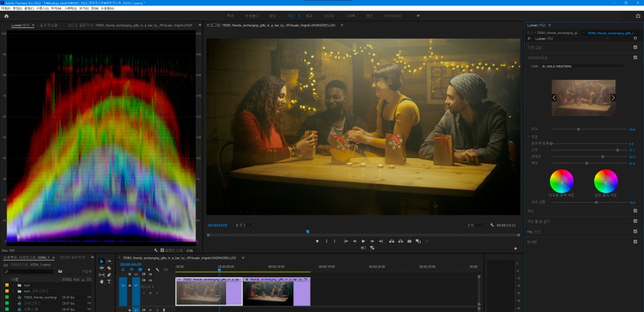Go to In point button
644x312 pixels.
click(346, 241)
